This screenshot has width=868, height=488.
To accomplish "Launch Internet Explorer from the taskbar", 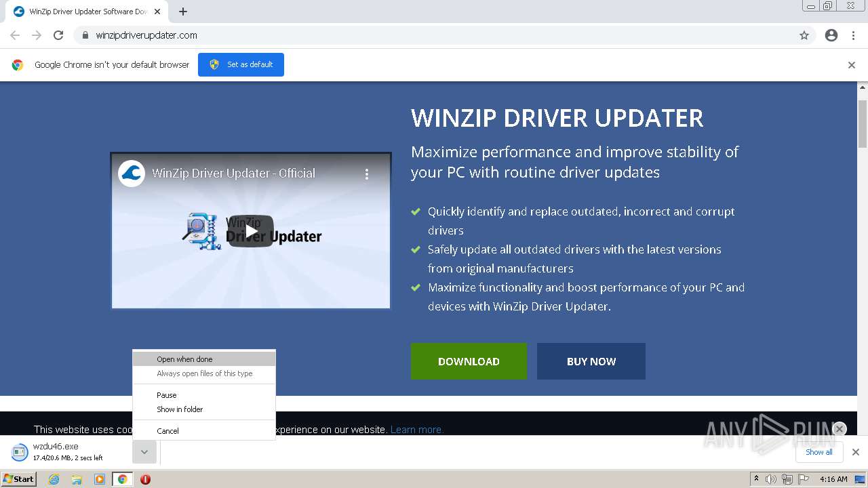I will 54,479.
